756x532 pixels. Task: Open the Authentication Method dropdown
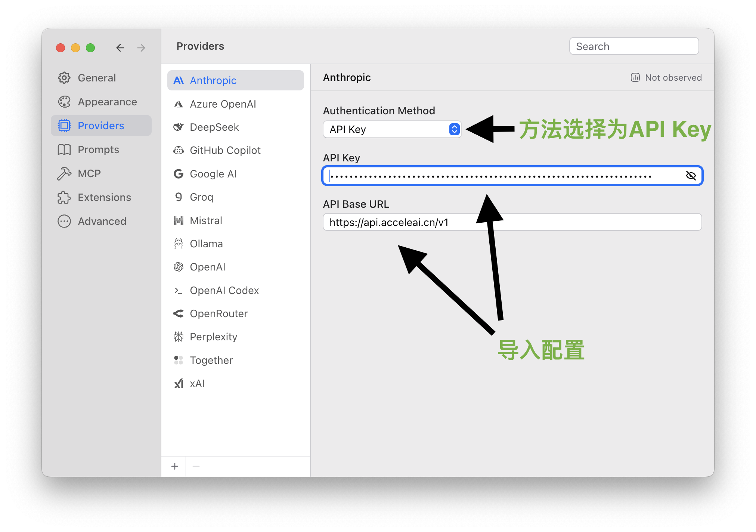click(392, 130)
